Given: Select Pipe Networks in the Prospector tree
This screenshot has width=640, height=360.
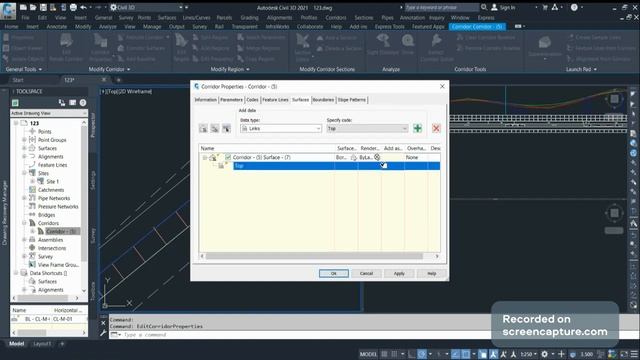Looking at the screenshot, I should pyautogui.click(x=54, y=198).
